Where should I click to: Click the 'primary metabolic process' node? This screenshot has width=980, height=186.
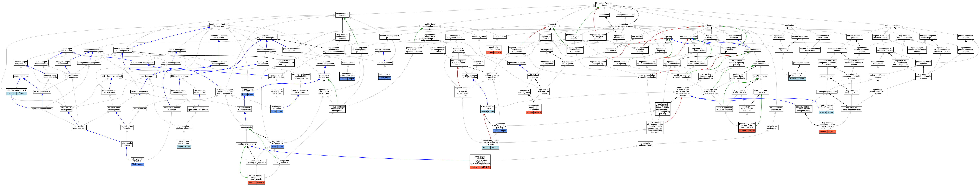(966, 37)
